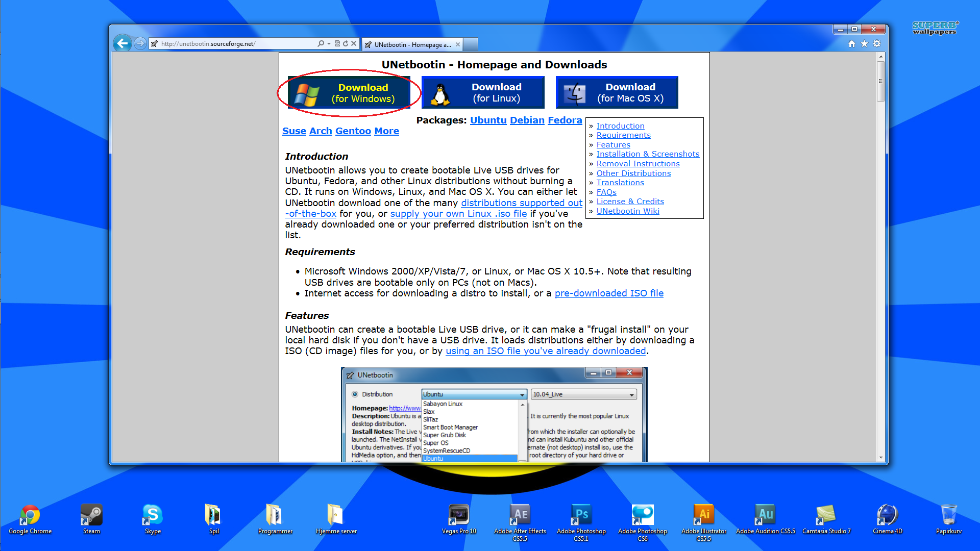
Task: Click the browser Back arrow button
Action: point(122,43)
